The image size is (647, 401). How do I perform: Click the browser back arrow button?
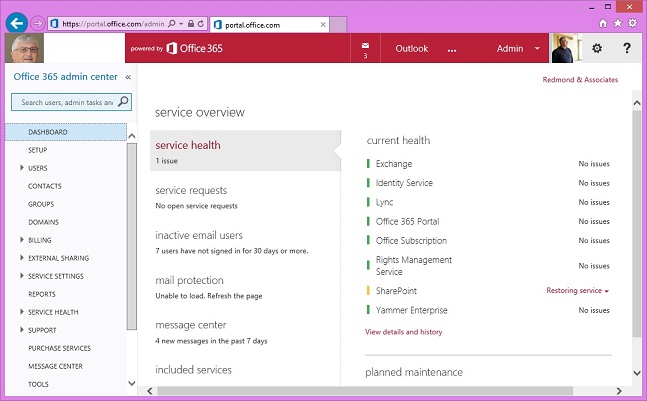tap(16, 21)
